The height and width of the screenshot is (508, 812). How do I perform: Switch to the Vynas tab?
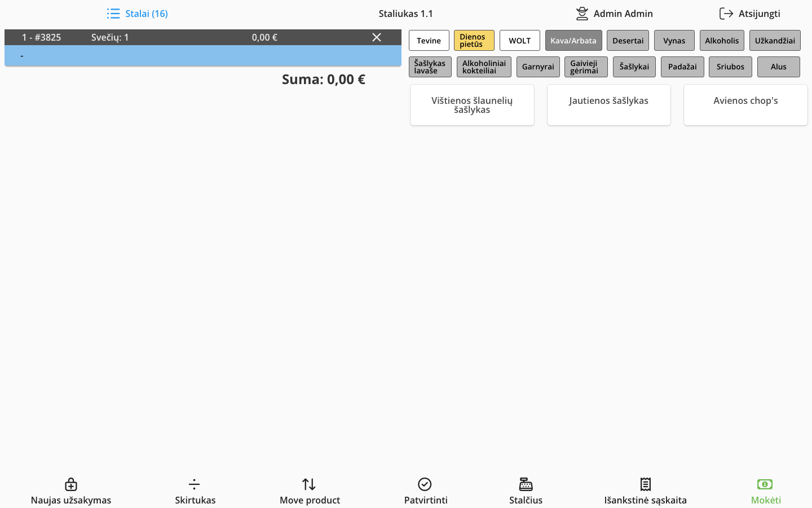pyautogui.click(x=674, y=40)
